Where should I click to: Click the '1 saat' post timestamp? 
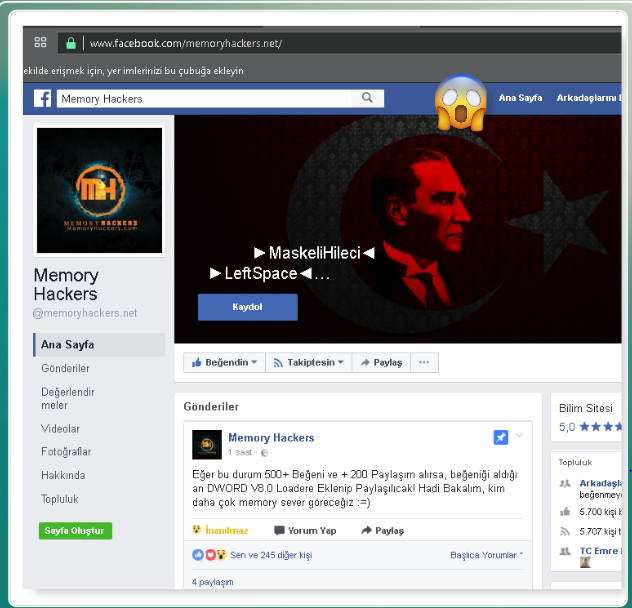pyautogui.click(x=240, y=452)
